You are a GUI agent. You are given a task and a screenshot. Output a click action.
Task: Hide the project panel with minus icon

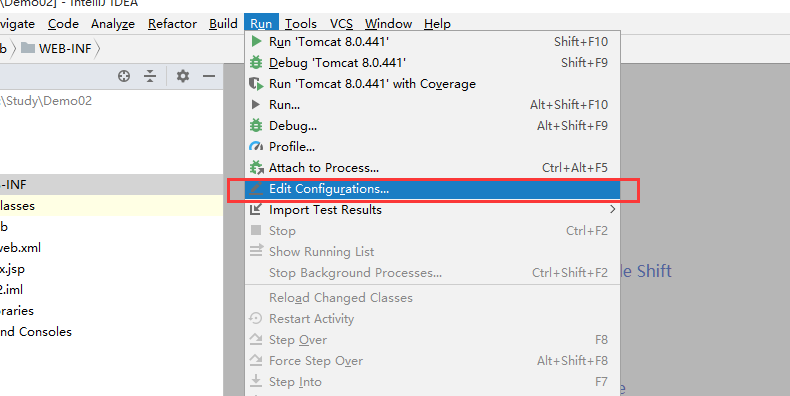(x=209, y=76)
